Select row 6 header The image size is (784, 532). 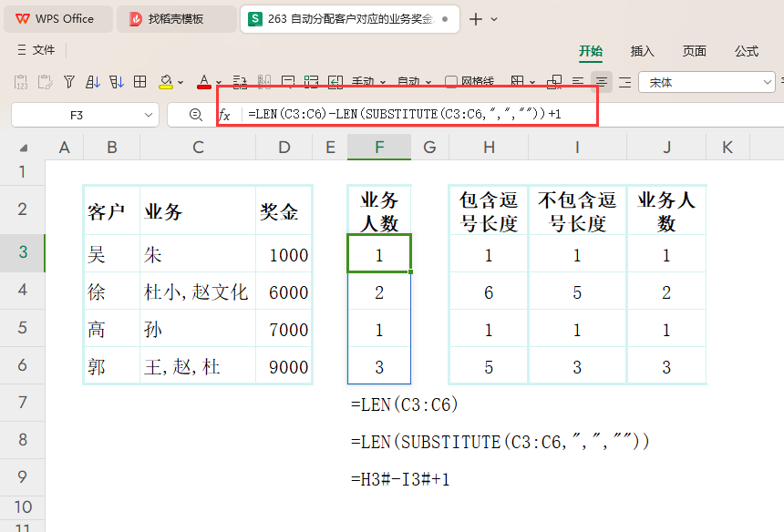tap(23, 365)
